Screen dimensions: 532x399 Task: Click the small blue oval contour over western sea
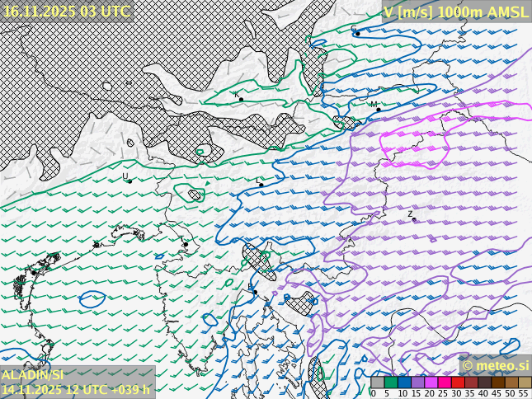(x=92, y=299)
